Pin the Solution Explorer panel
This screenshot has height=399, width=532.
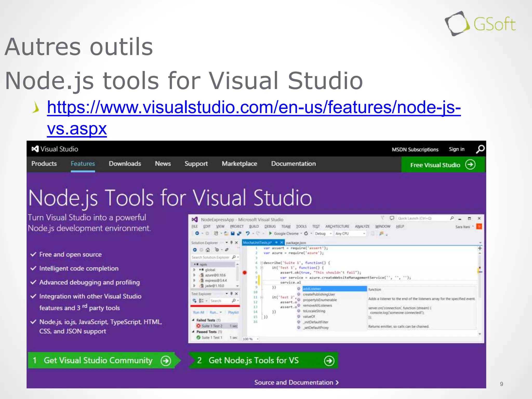pos(231,243)
